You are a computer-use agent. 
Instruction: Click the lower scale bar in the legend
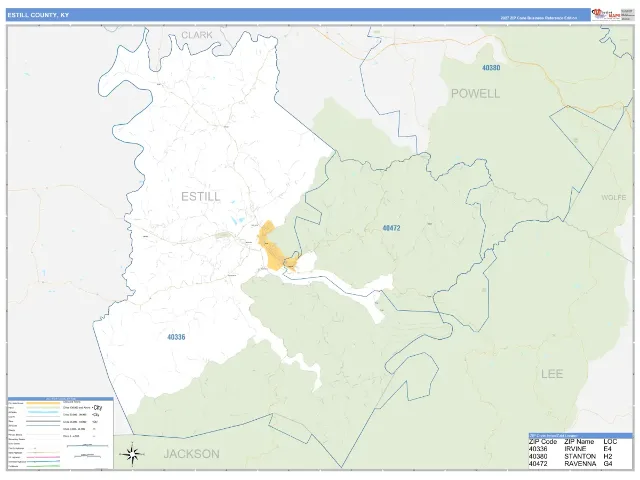coord(87,456)
